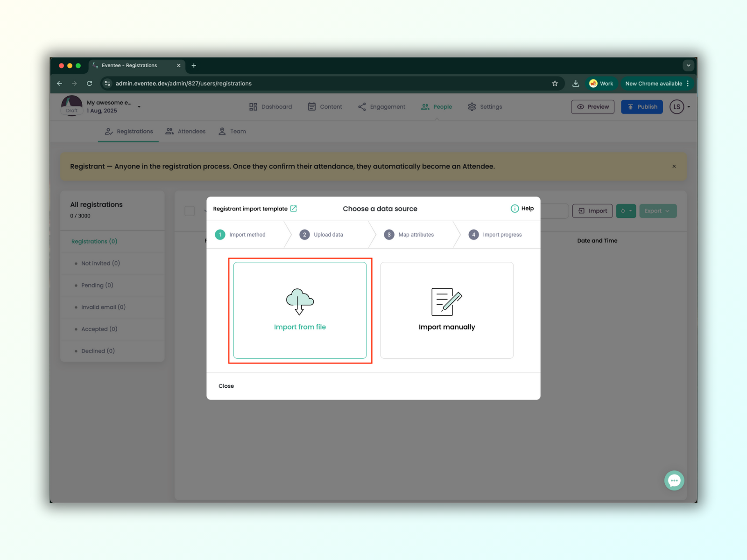Screen dimensions: 747x560
Task: Expand the event selector dropdown
Action: tap(139, 107)
